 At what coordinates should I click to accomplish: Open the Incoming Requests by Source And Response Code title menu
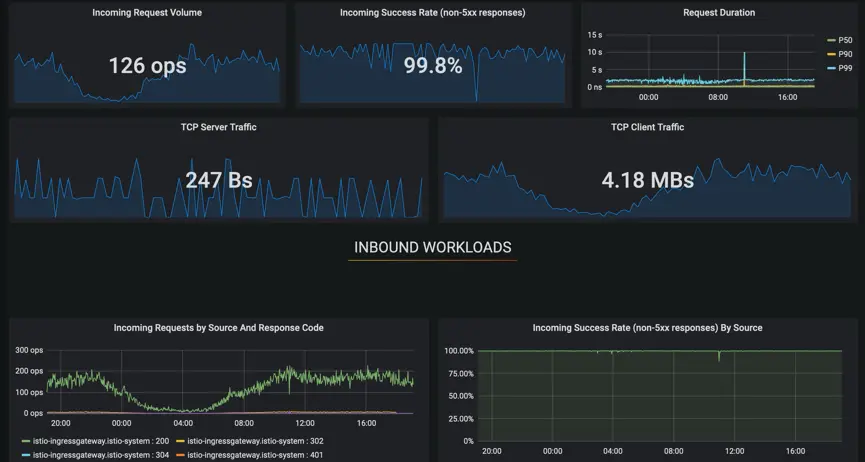click(218, 328)
